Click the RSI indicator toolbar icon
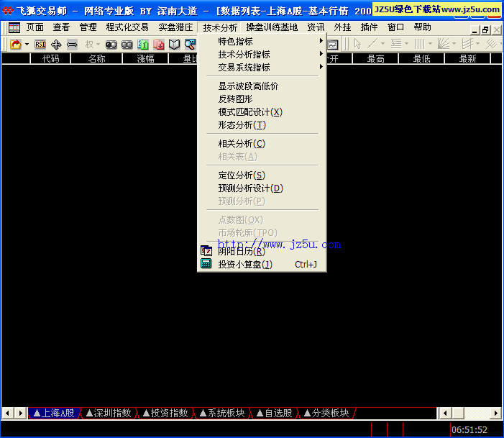504x438 pixels. pyautogui.click(x=40, y=44)
